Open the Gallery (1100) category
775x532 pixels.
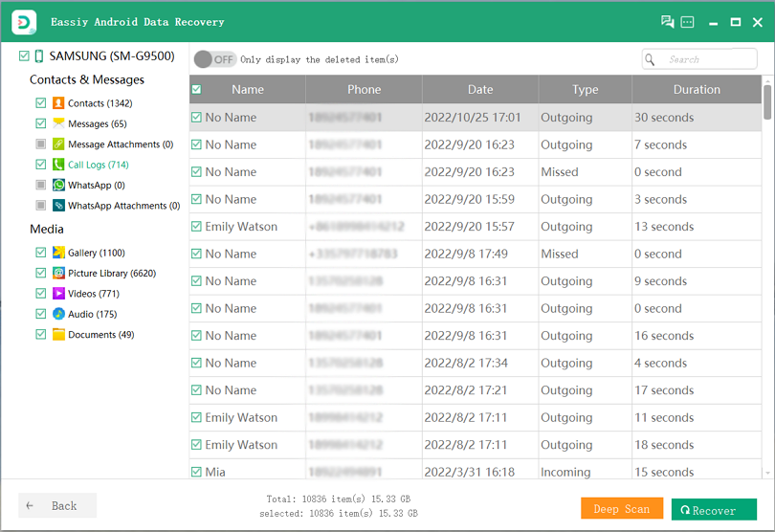pyautogui.click(x=97, y=253)
